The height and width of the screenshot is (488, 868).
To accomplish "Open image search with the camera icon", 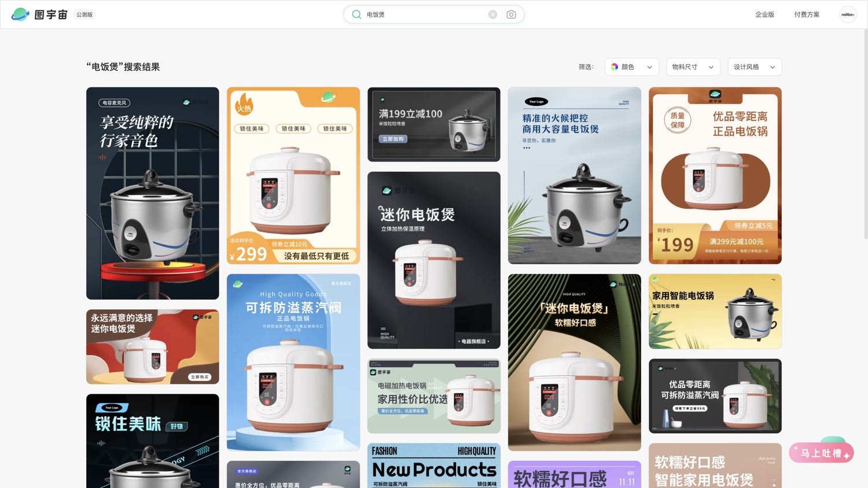I will (x=511, y=14).
